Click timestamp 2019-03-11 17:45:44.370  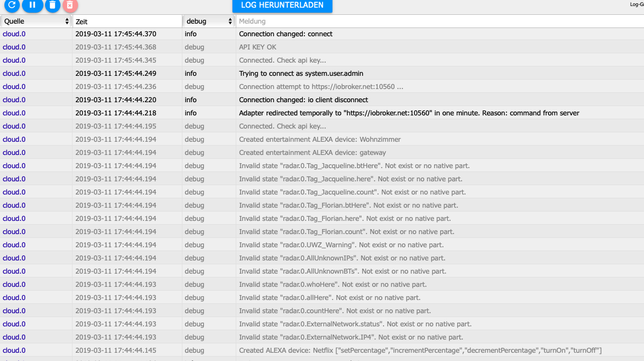point(116,34)
